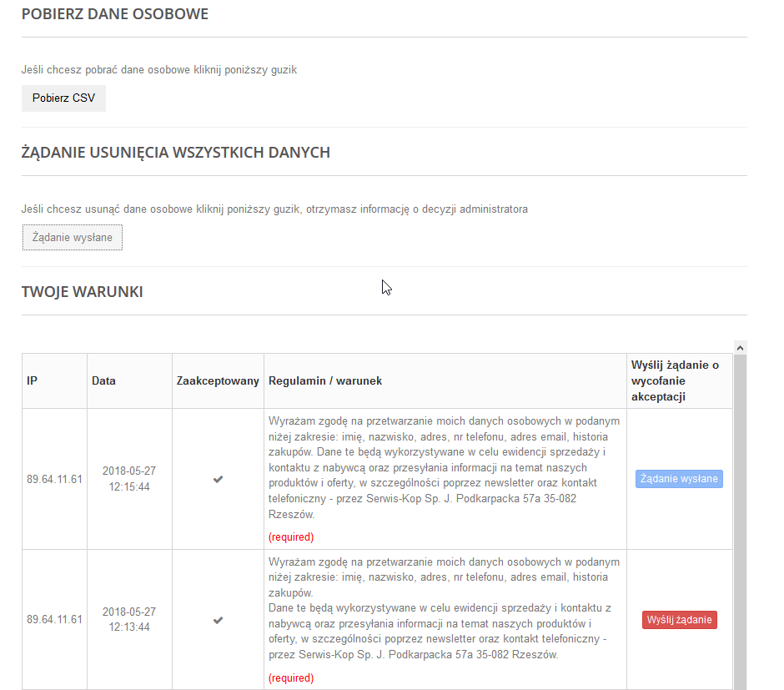784x690 pixels.
Task: Select the Data column header
Action: pyautogui.click(x=129, y=381)
